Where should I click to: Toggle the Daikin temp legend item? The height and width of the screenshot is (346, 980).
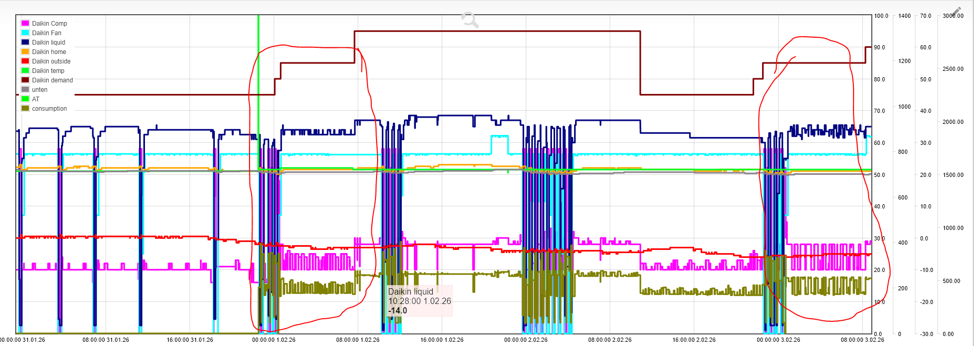point(48,71)
